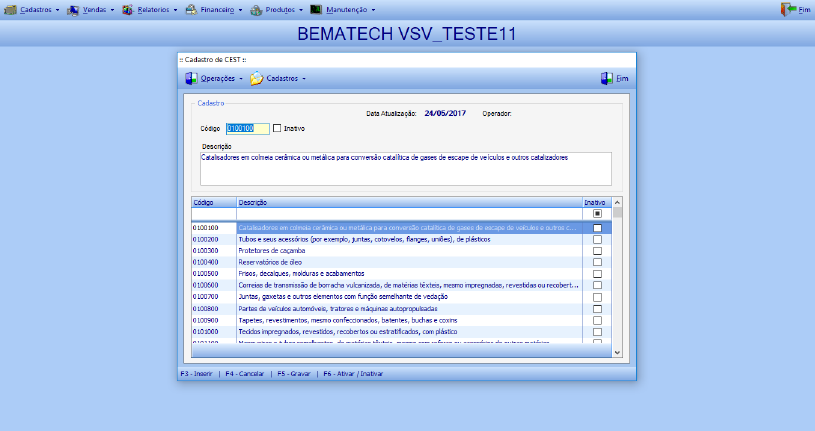815x431 pixels.
Task: Toggle the Inativo filter checkbox in grid header row
Action: point(597,214)
